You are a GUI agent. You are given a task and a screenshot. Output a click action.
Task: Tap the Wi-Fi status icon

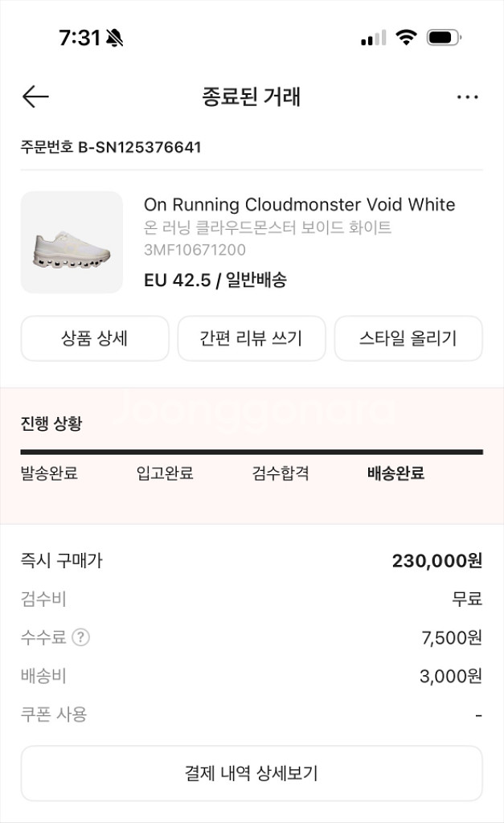click(407, 38)
